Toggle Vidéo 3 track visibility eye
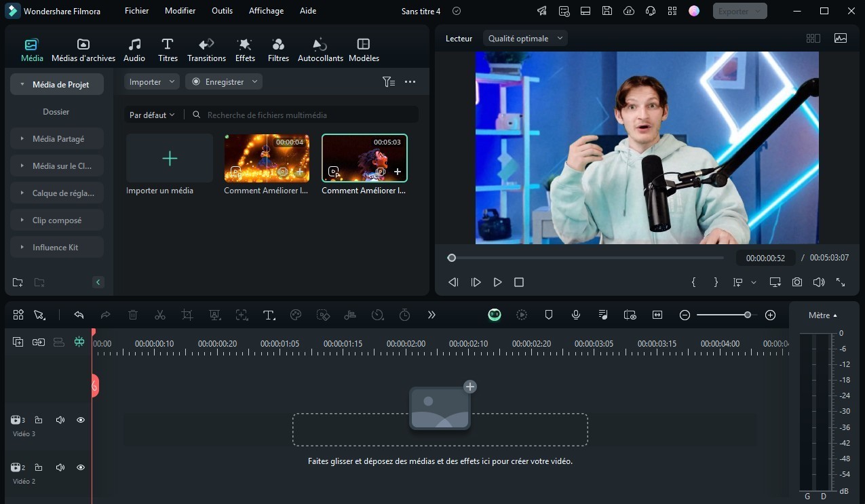The width and height of the screenshot is (865, 504). (81, 420)
